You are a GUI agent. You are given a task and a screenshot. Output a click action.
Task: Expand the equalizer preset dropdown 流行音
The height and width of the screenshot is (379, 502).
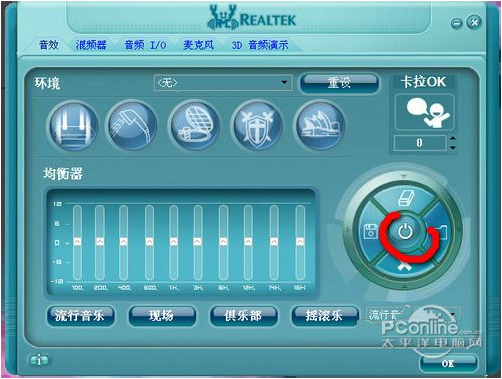click(452, 314)
